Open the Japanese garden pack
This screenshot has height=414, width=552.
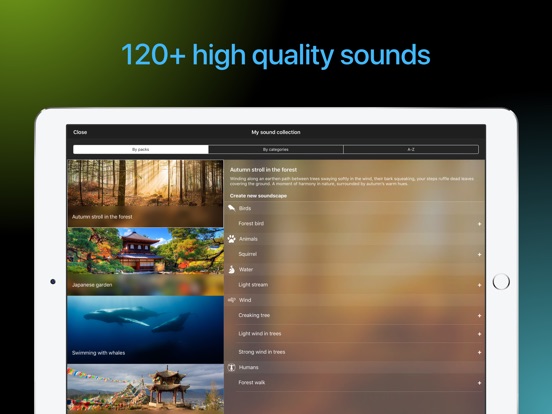145,261
